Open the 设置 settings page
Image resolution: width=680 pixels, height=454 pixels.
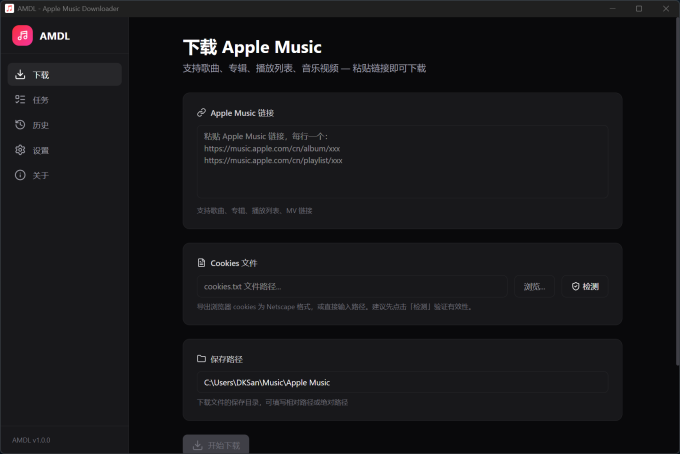[x=65, y=150]
